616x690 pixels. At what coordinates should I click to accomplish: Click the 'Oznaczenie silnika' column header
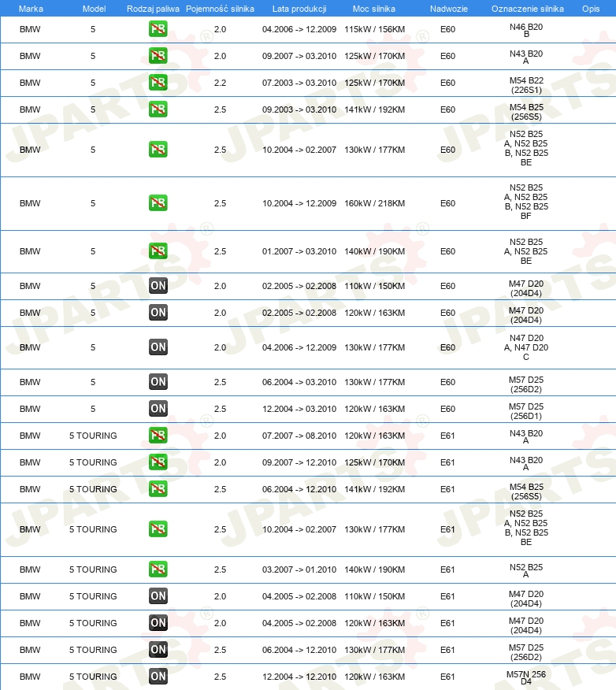[528, 9]
